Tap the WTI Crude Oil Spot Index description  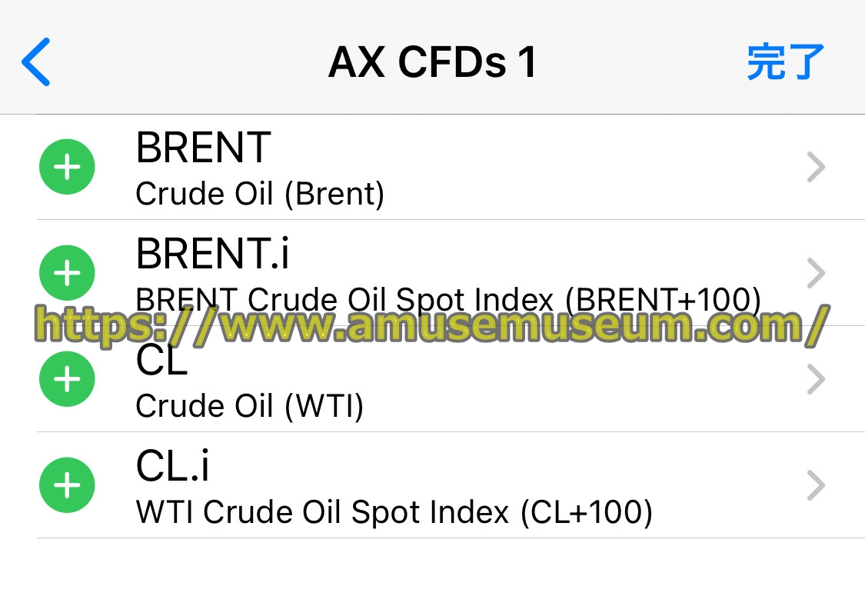pos(394,512)
